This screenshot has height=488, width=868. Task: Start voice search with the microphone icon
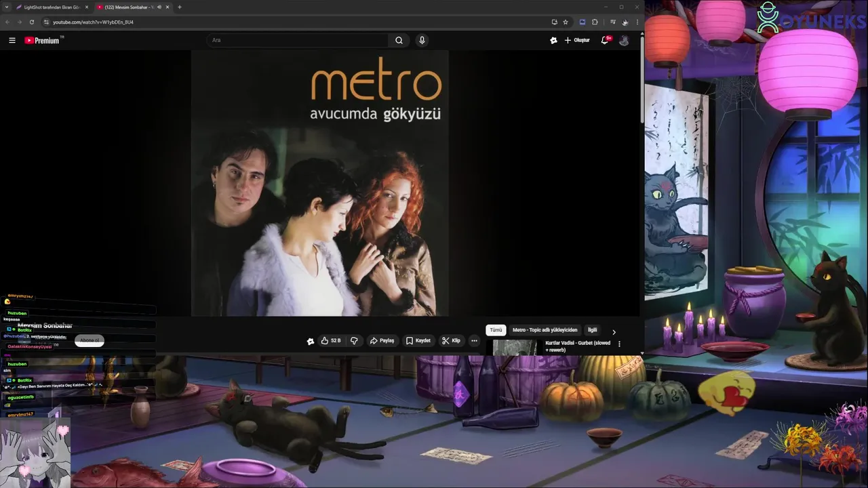[422, 41]
